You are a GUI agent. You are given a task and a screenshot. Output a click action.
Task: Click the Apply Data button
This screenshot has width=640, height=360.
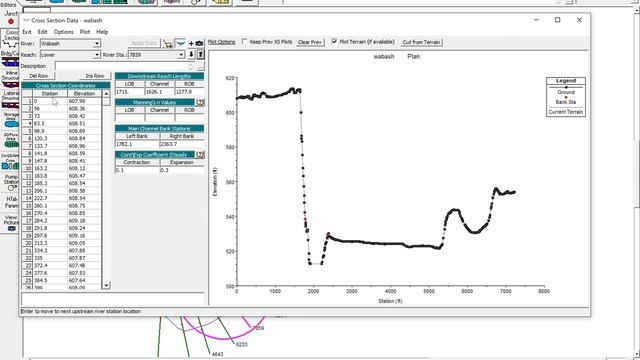point(144,43)
